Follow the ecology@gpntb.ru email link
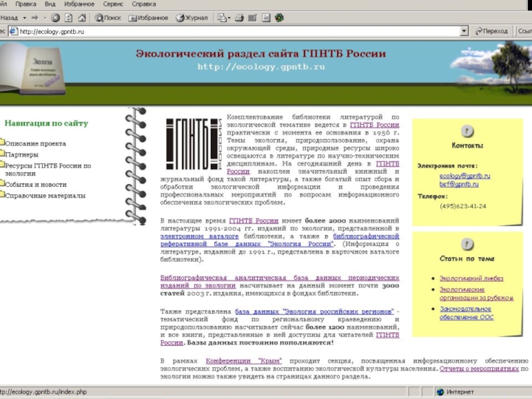Viewport: 532px width, 399px height. pos(464,176)
